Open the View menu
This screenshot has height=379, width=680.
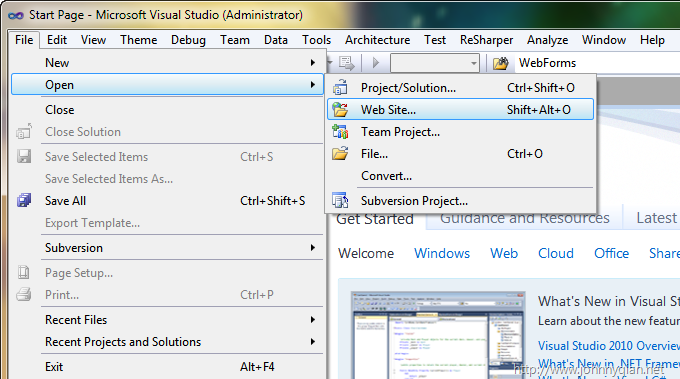click(93, 40)
